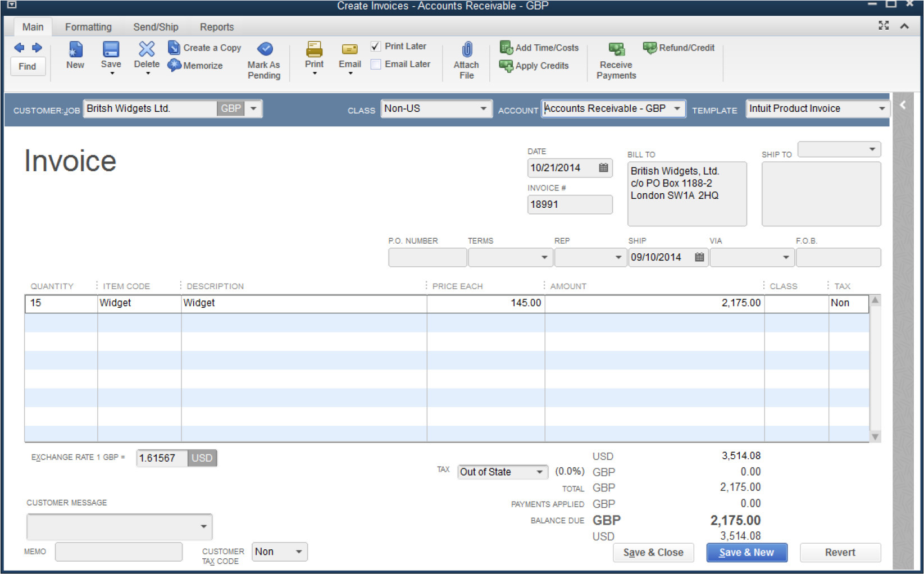Open the Template Intuit Product Invoice dropdown
Screen dimensions: 924x574
[882, 108]
